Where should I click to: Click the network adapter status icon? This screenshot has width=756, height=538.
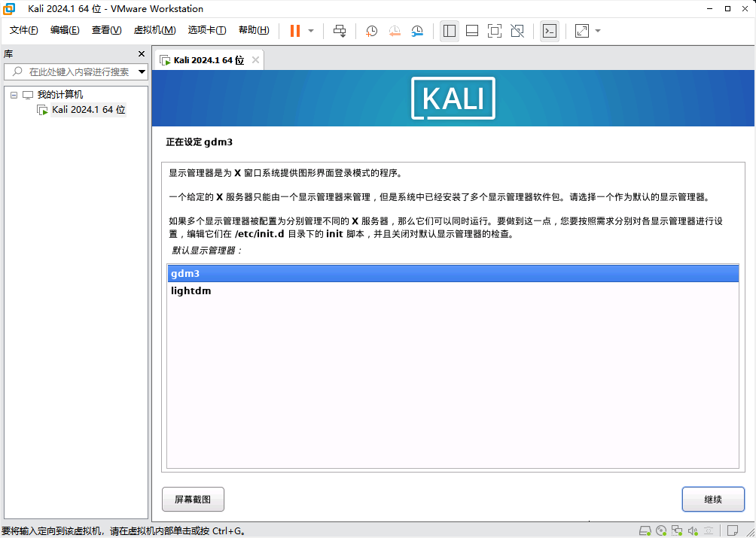(677, 530)
